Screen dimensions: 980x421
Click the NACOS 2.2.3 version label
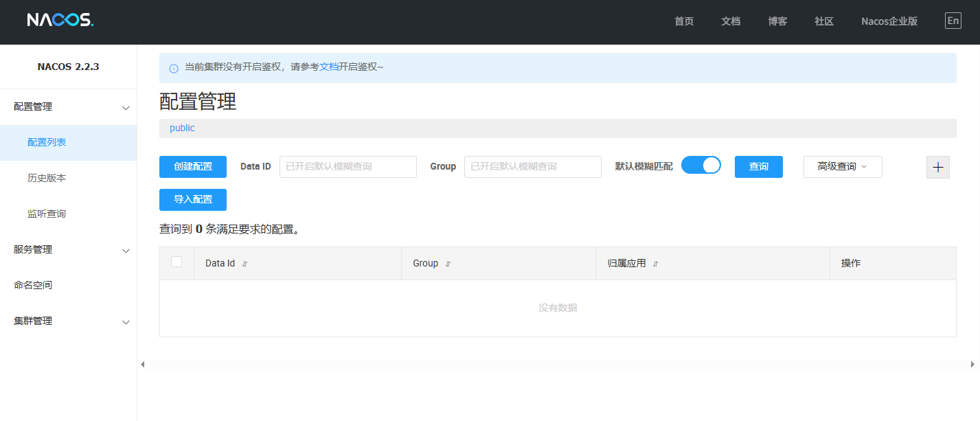click(x=69, y=67)
